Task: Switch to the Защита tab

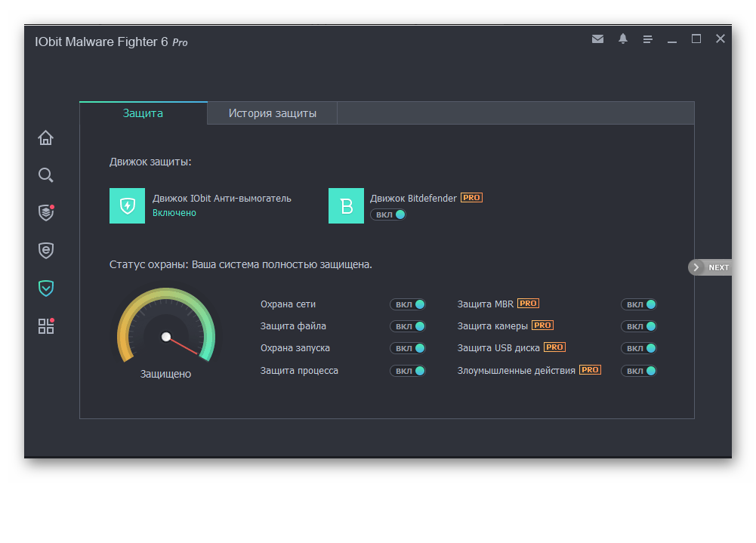Action: (x=143, y=113)
